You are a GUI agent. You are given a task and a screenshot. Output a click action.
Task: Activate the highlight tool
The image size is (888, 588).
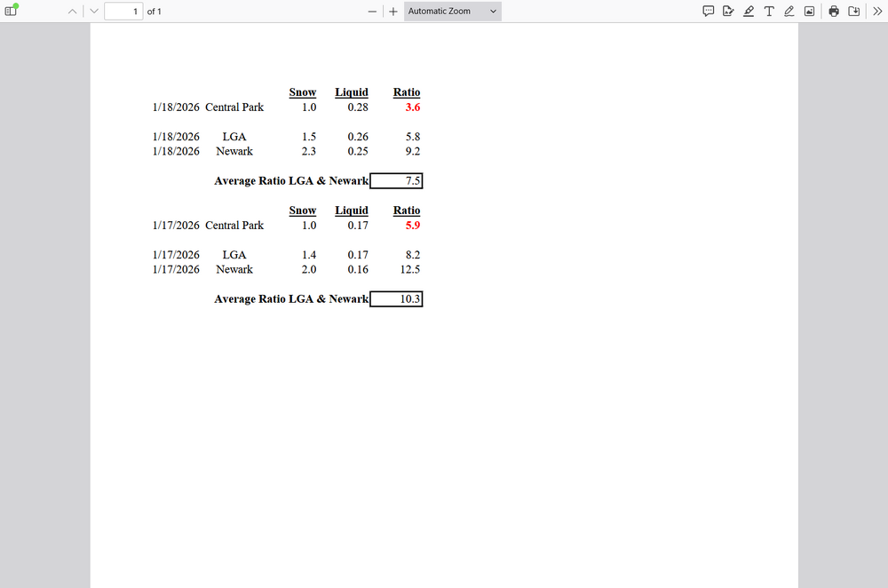[749, 12]
